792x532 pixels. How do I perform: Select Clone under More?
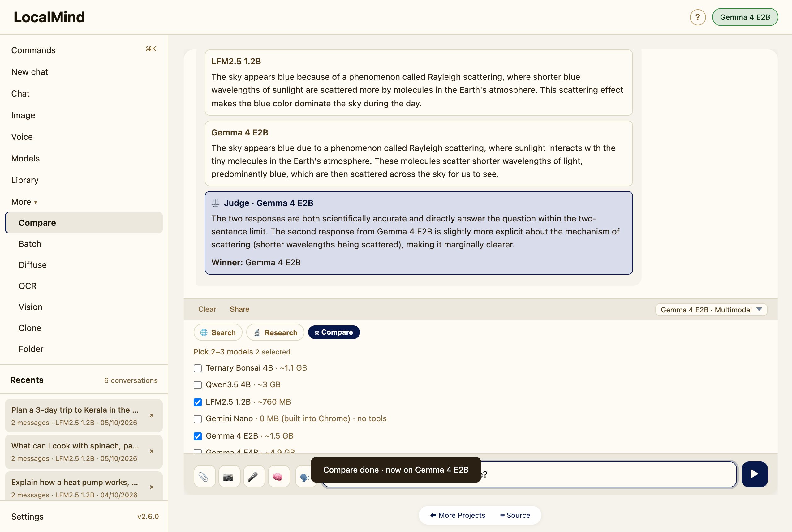tap(84, 328)
